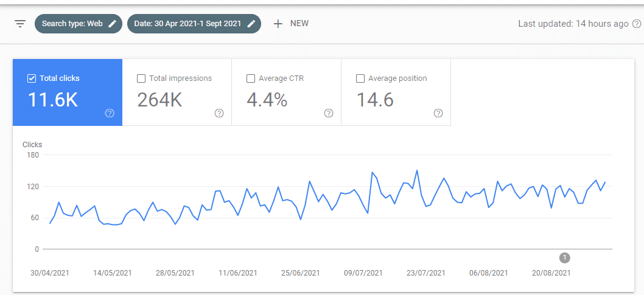Click the 28/05/2021 date label
The image size is (644, 295).
pos(175,273)
